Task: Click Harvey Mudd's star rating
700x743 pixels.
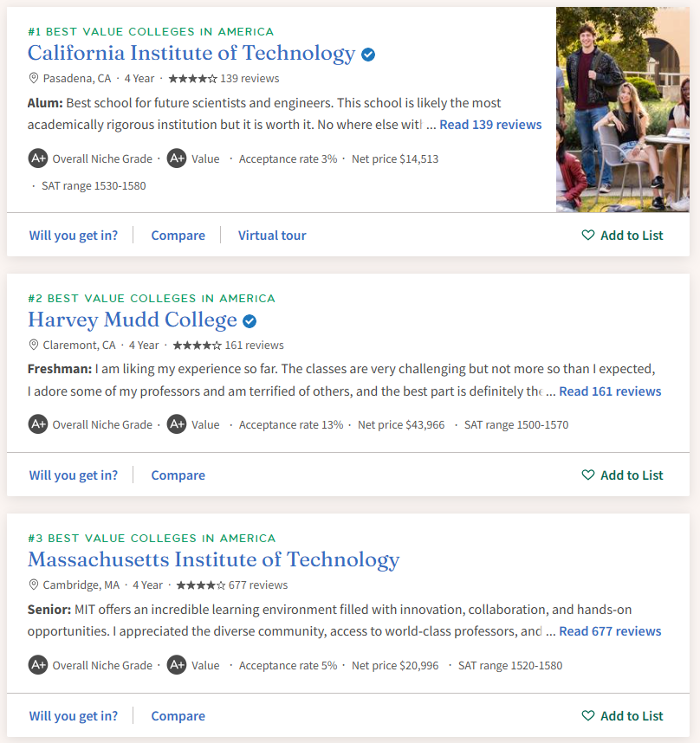Action: coord(195,345)
